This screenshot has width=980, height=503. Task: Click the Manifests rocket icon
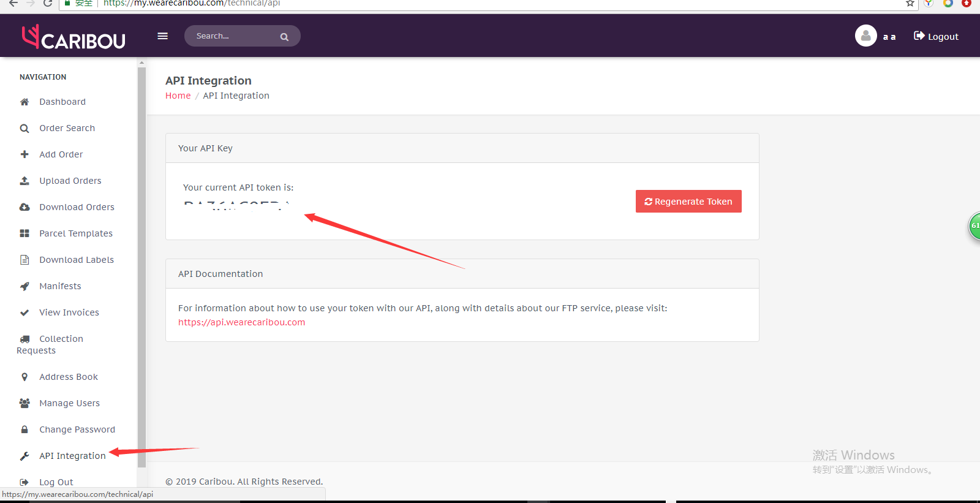point(24,286)
